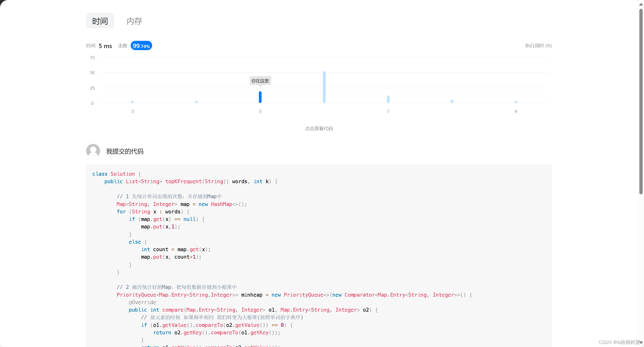
Task: Click the 9 ms bar dot
Action: [516, 102]
